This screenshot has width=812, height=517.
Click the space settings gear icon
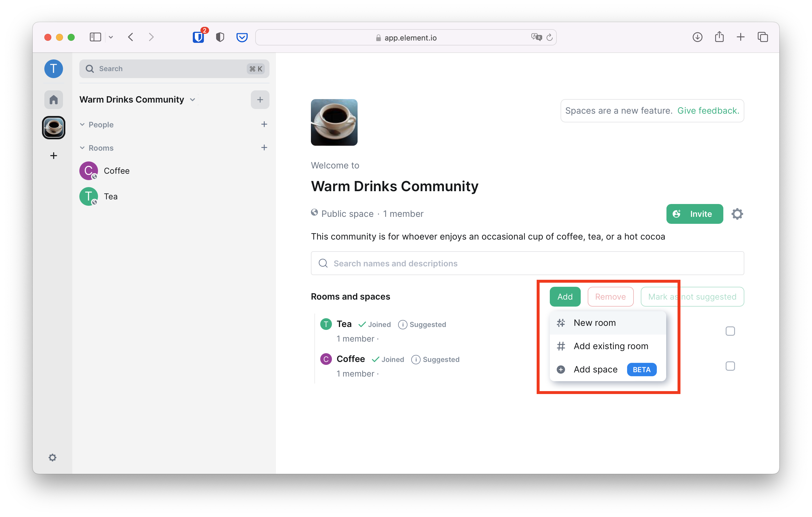click(x=737, y=214)
